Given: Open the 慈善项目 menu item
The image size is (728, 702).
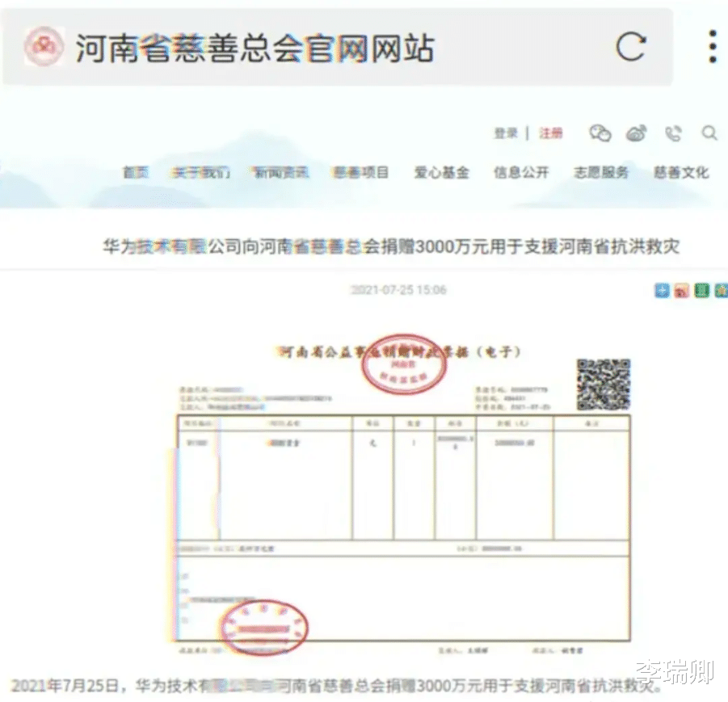Looking at the screenshot, I should tap(360, 173).
